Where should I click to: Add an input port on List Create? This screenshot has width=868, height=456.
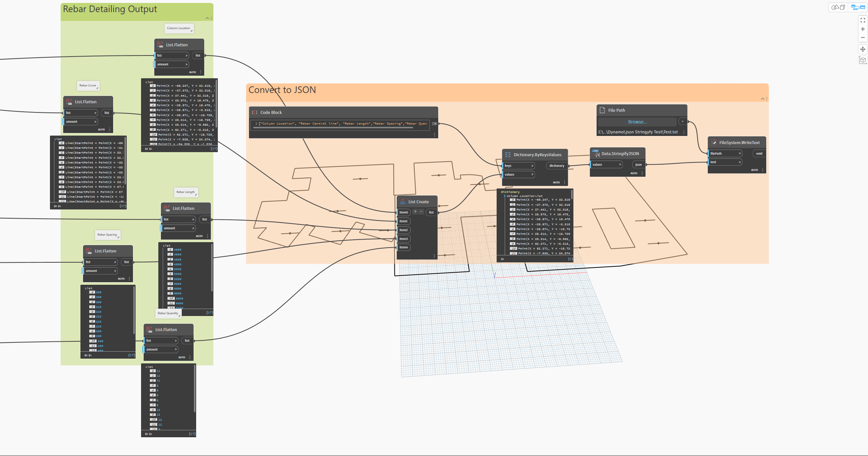(415, 212)
